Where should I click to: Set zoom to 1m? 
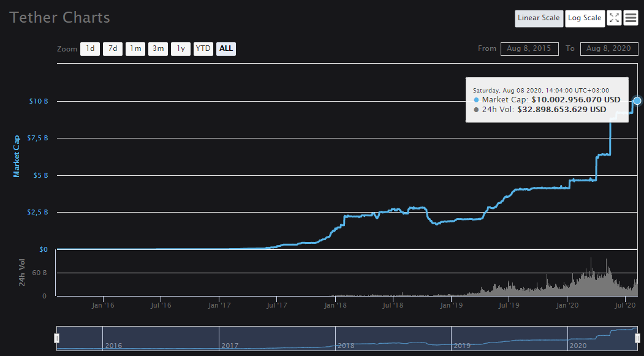pyautogui.click(x=135, y=48)
